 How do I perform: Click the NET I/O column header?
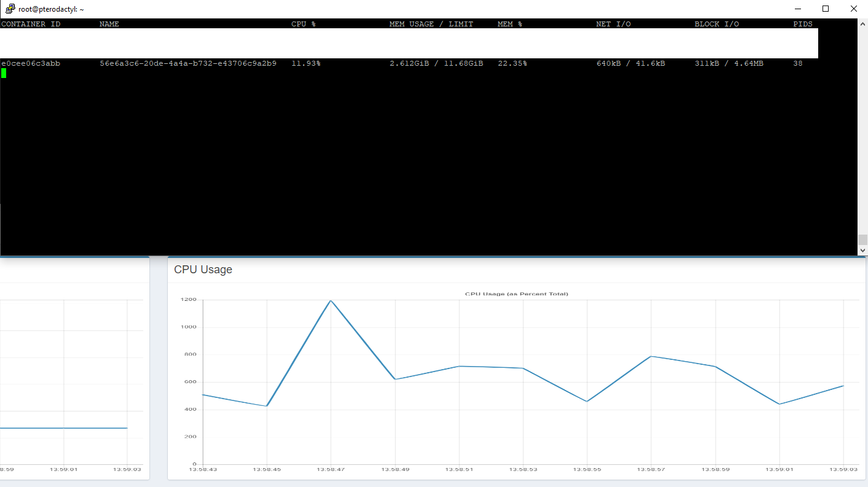[x=614, y=24]
